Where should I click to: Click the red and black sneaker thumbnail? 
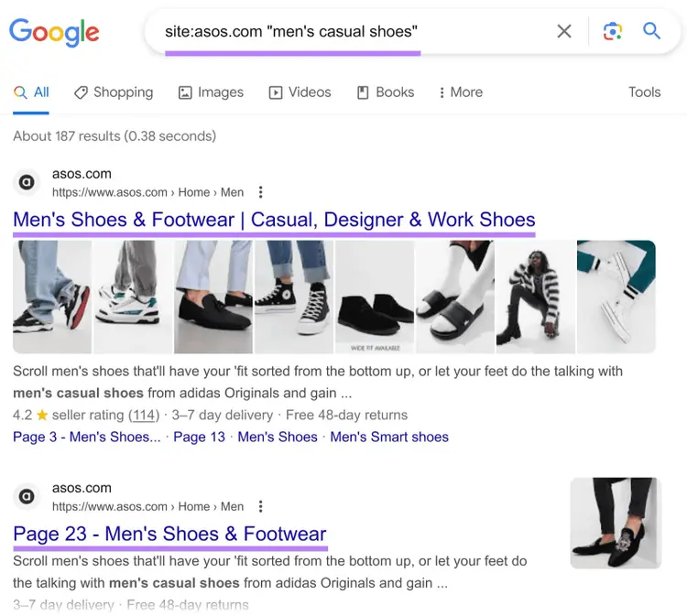pos(52,297)
